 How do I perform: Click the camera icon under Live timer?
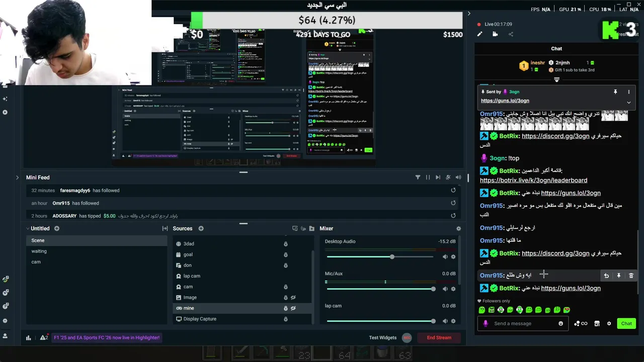click(495, 34)
